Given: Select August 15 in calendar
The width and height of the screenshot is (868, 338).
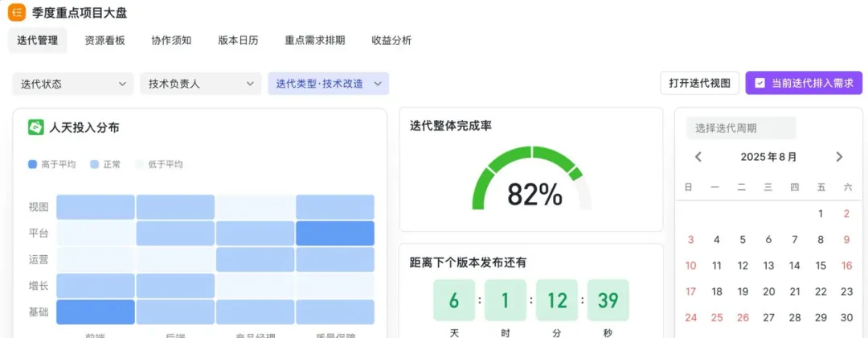Looking at the screenshot, I should click(821, 266).
